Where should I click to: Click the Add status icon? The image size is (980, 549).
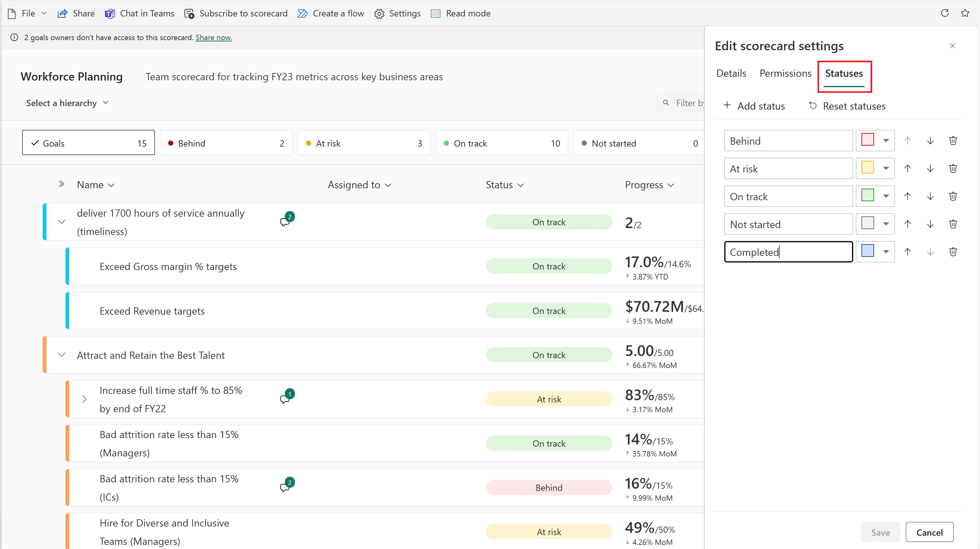[x=727, y=106]
